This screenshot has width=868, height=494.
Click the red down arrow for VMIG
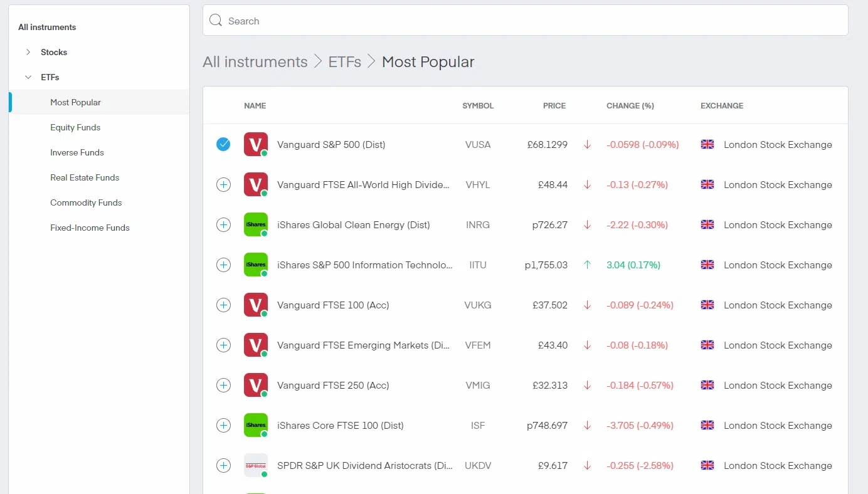587,385
